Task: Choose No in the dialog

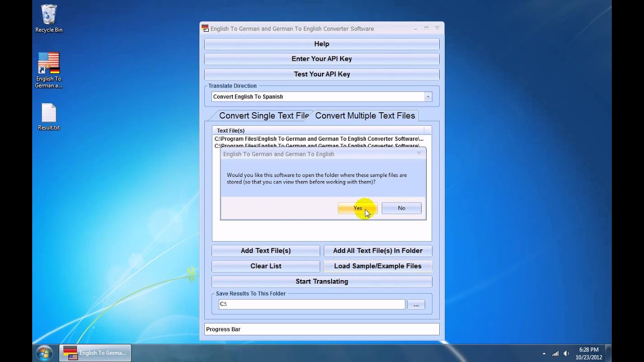Action: [401, 208]
